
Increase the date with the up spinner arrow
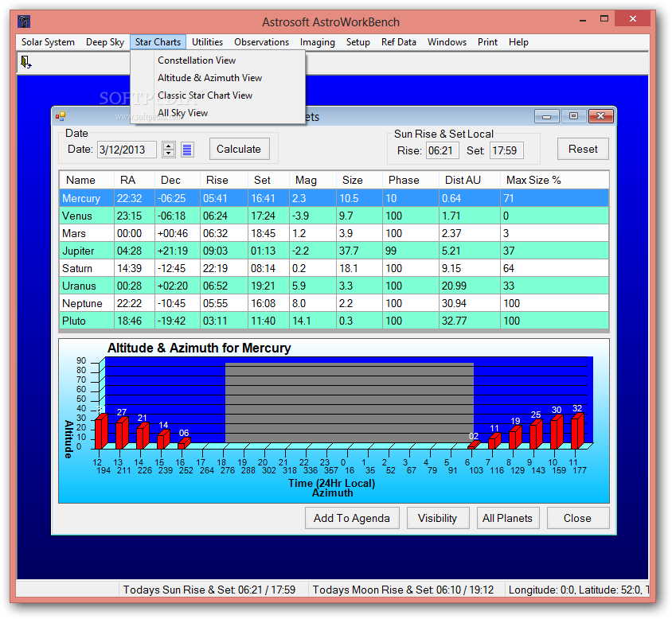pos(169,146)
